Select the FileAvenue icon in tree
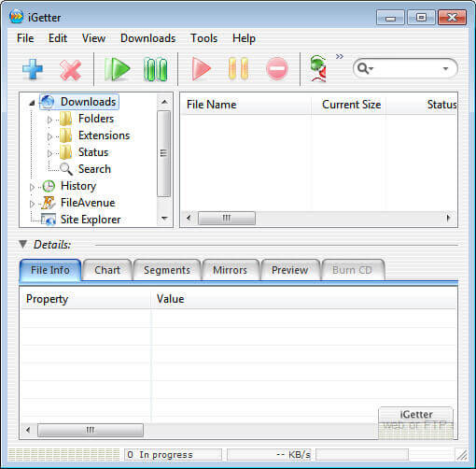476x469 pixels. 49,203
